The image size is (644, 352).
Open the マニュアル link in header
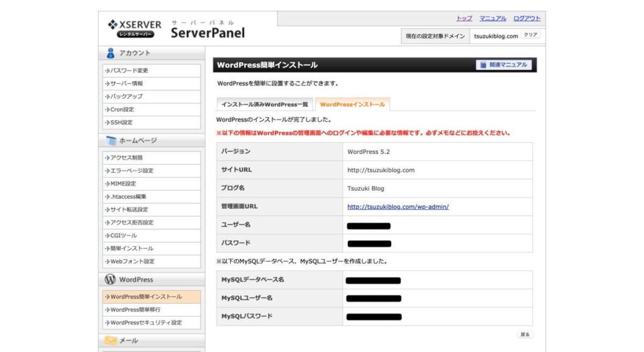click(x=493, y=18)
